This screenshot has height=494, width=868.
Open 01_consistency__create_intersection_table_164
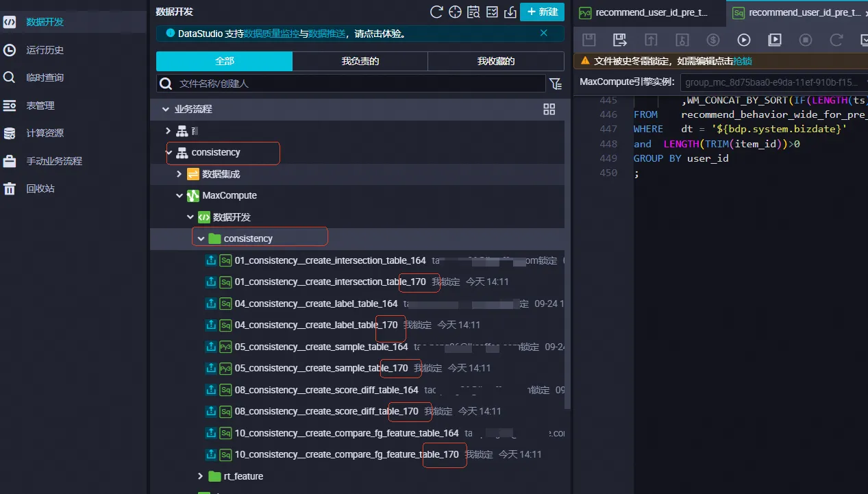coord(330,260)
